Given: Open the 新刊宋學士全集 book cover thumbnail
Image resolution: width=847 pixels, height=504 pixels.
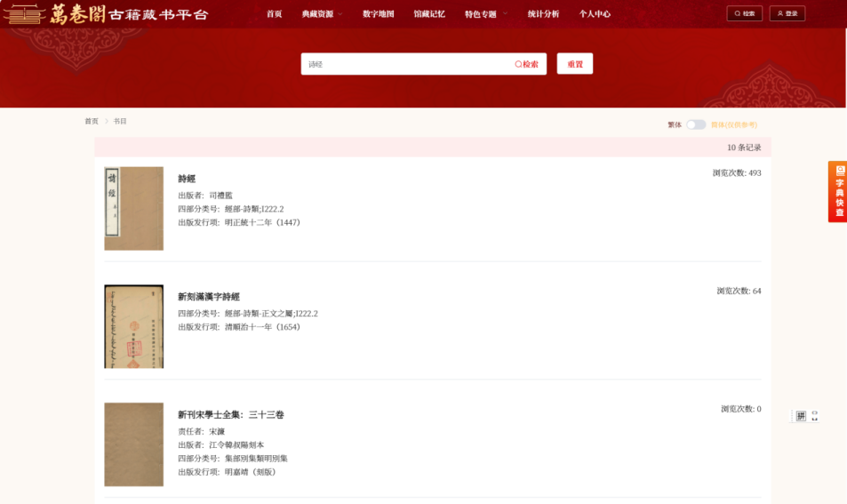Looking at the screenshot, I should [133, 444].
